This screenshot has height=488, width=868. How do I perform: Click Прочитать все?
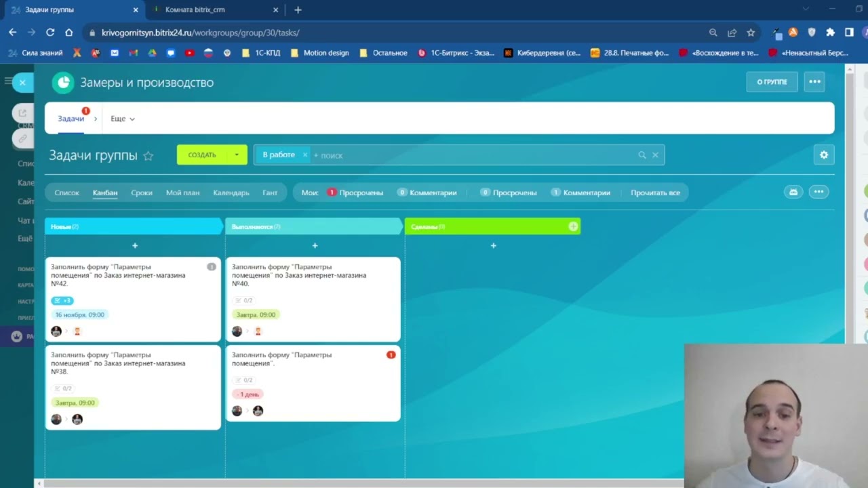(655, 192)
